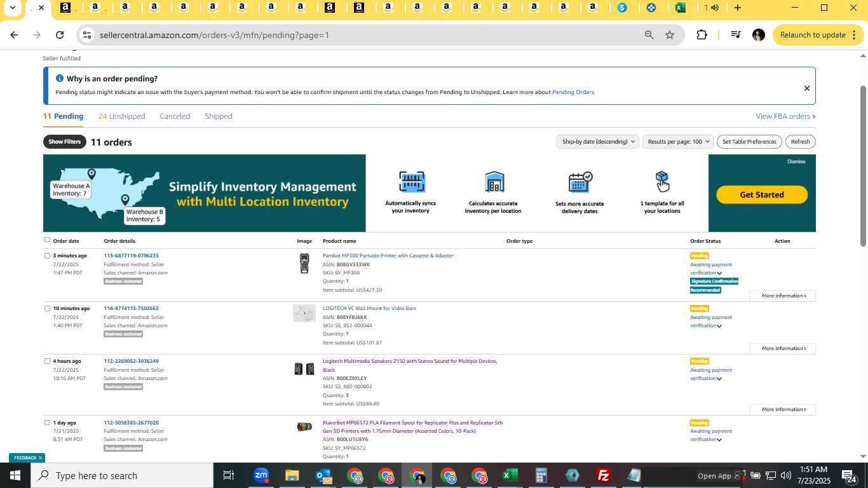This screenshot has width=868, height=488.
Task: Open Set Table Preferences
Action: click(x=749, y=142)
